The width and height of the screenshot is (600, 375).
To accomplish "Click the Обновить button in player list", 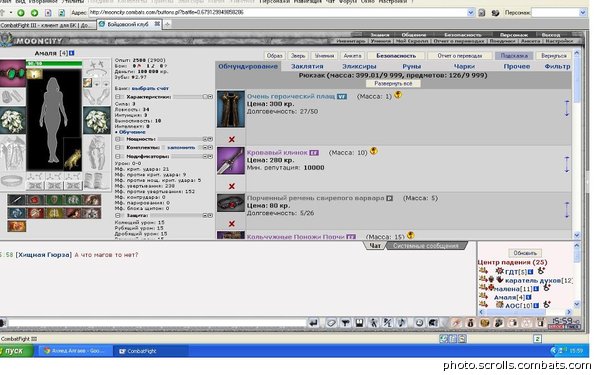I will point(525,253).
